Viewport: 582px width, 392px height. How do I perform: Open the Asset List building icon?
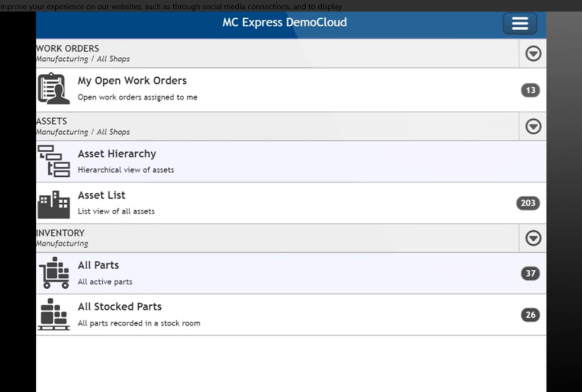[x=53, y=203]
